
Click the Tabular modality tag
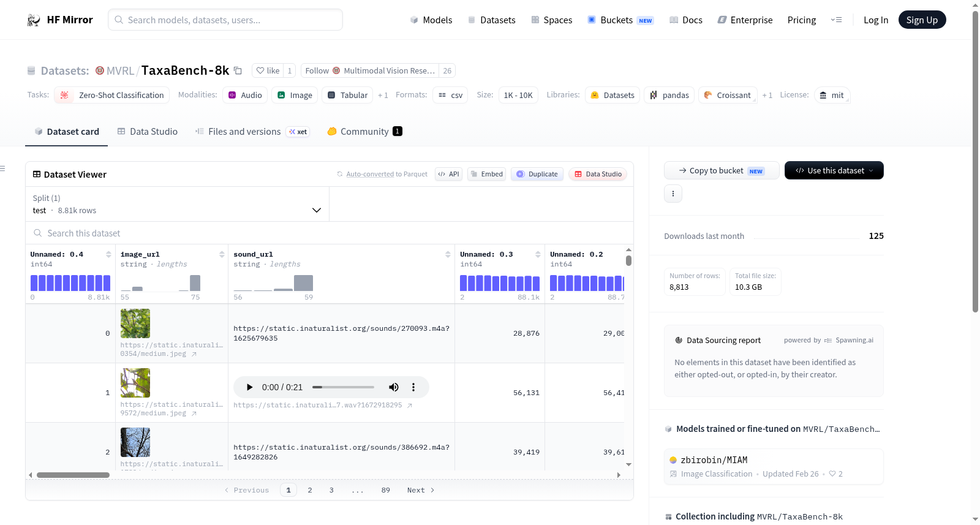coord(347,96)
